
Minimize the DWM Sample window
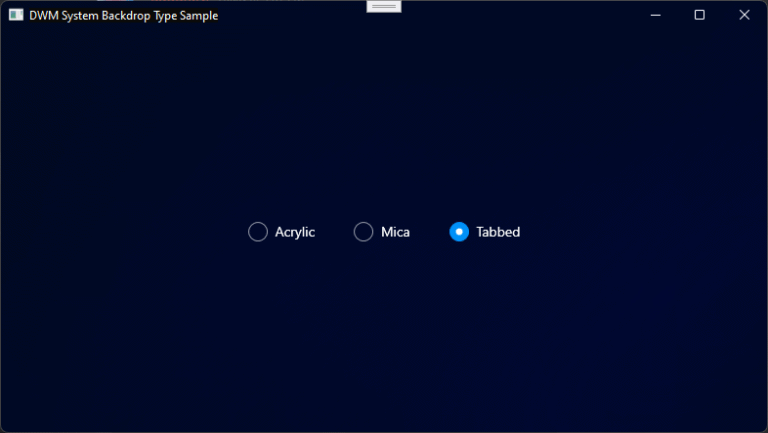(x=655, y=15)
